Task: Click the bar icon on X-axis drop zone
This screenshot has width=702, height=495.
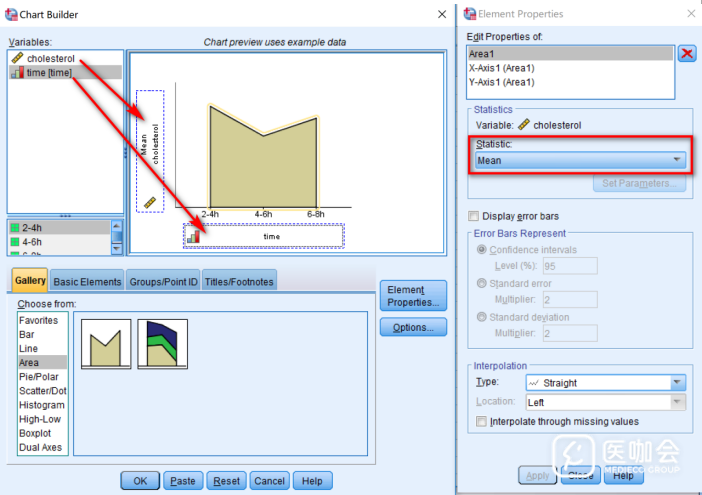Action: tap(192, 236)
